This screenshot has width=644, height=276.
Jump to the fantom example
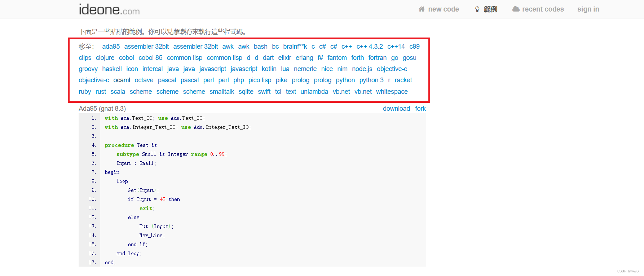coord(337,58)
